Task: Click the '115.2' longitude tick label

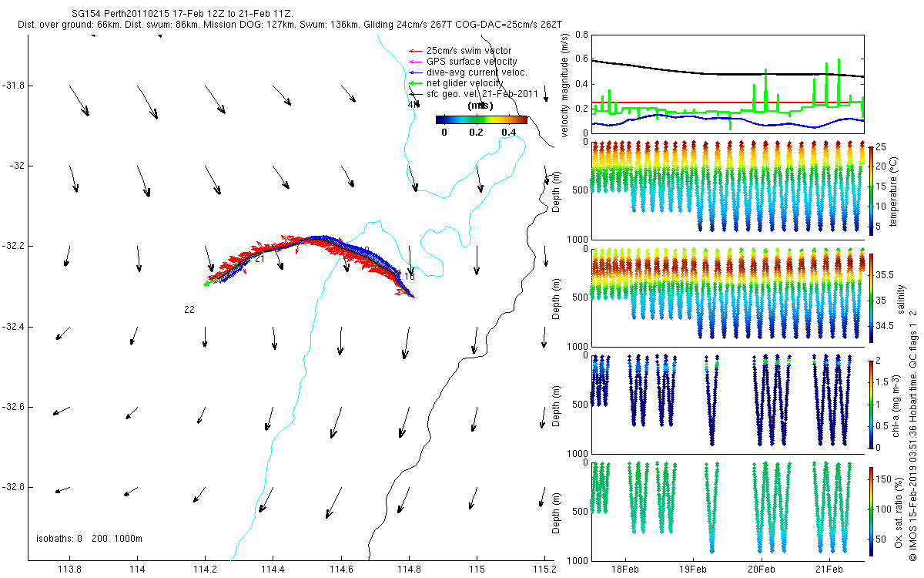Action: (544, 570)
